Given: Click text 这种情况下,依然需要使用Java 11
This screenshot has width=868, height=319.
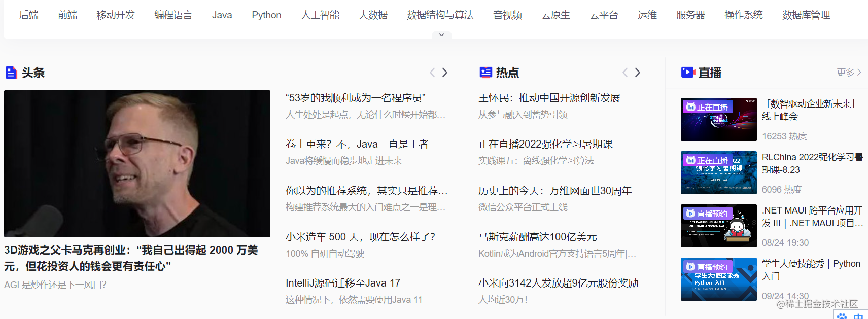Looking at the screenshot, I should pyautogui.click(x=354, y=300).
